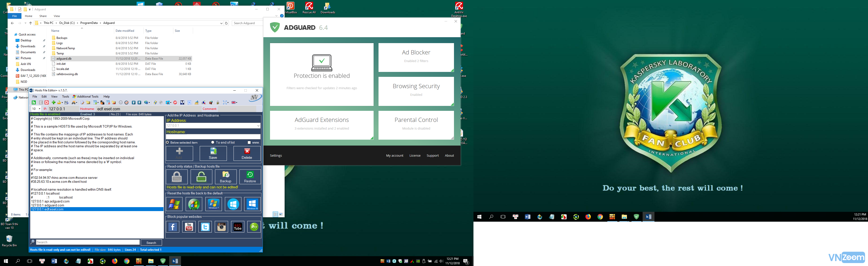The height and width of the screenshot is (266, 868).
Task: Set hosts file read-only with the gray lock
Action: pos(177,177)
